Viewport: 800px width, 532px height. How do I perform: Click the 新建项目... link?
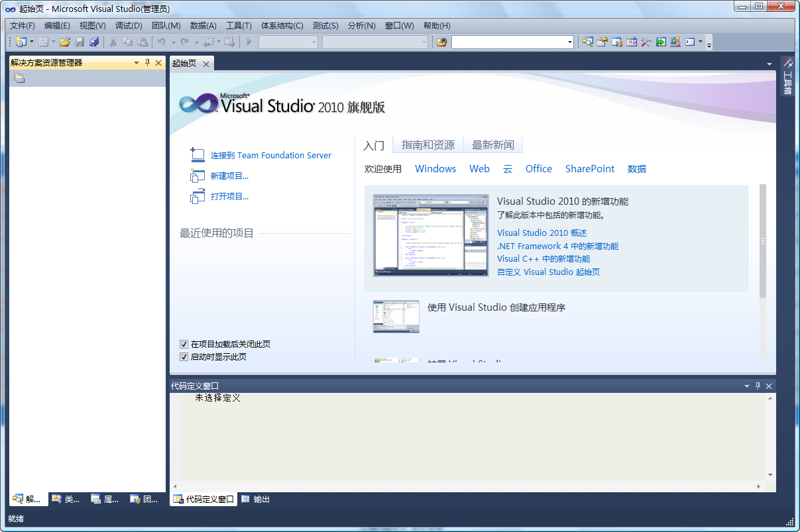[x=229, y=176]
